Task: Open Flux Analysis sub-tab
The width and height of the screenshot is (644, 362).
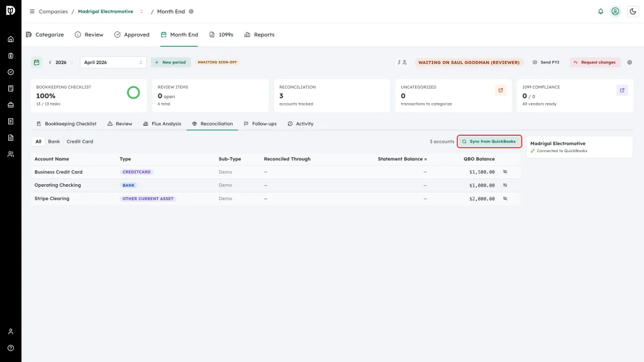Action: [x=162, y=124]
